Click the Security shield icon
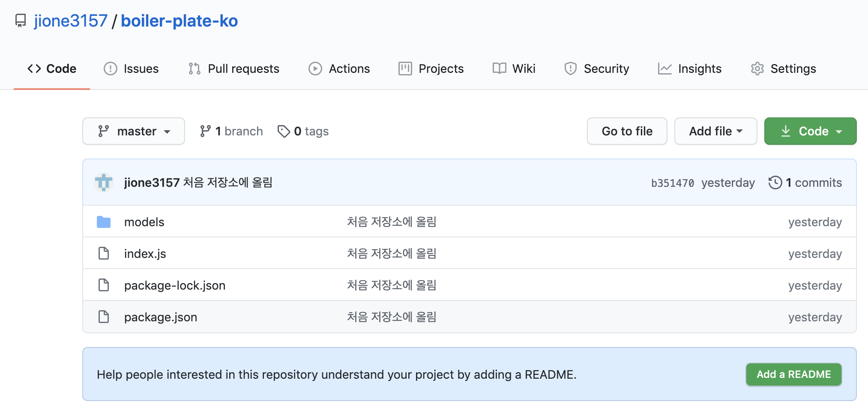868x413 pixels. click(x=571, y=69)
